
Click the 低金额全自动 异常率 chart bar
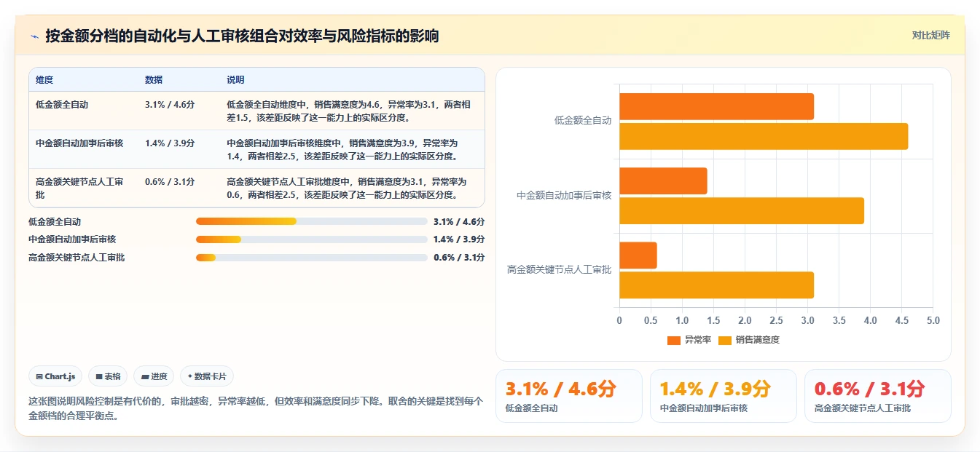coord(716,106)
